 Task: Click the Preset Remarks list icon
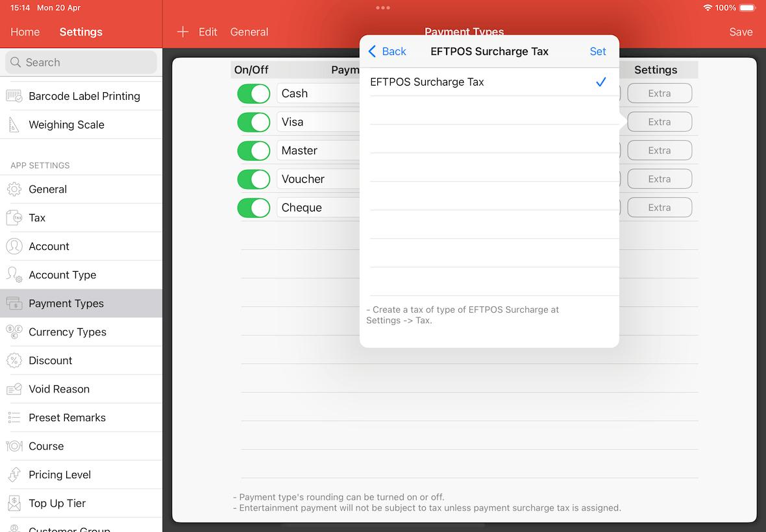[14, 418]
